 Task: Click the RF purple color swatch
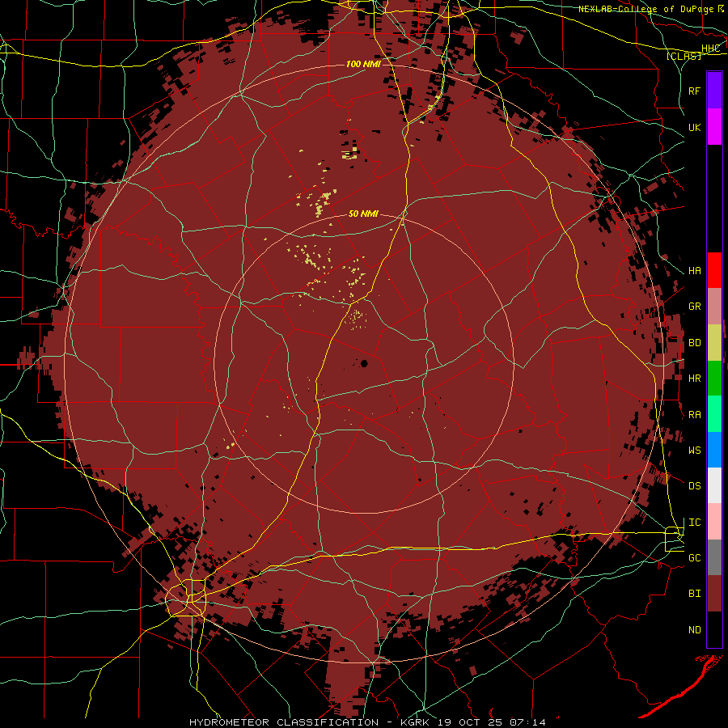coord(714,91)
